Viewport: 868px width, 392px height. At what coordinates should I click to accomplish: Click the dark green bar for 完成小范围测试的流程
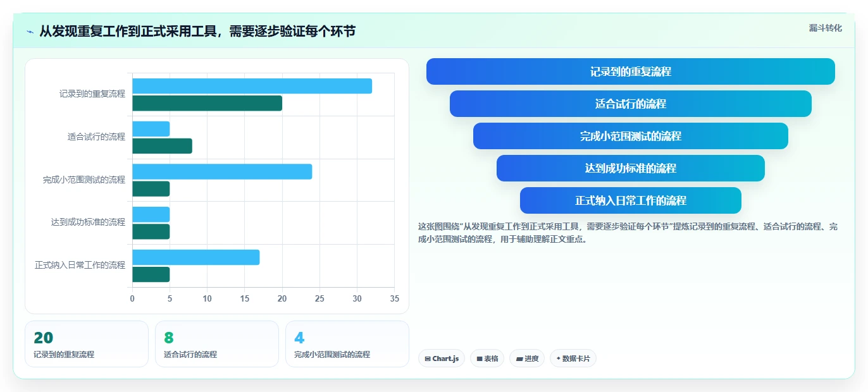pyautogui.click(x=151, y=188)
